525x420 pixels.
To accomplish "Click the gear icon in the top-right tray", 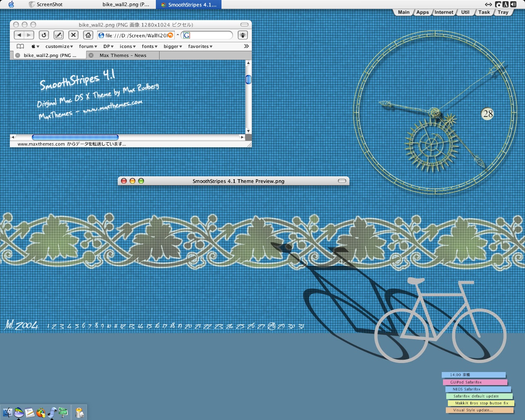I will pos(498,5).
